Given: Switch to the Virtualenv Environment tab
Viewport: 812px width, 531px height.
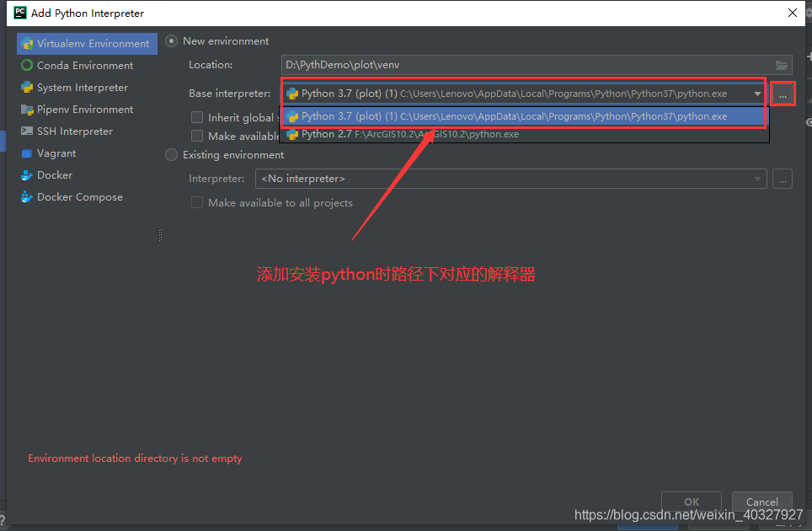Looking at the screenshot, I should 86,43.
